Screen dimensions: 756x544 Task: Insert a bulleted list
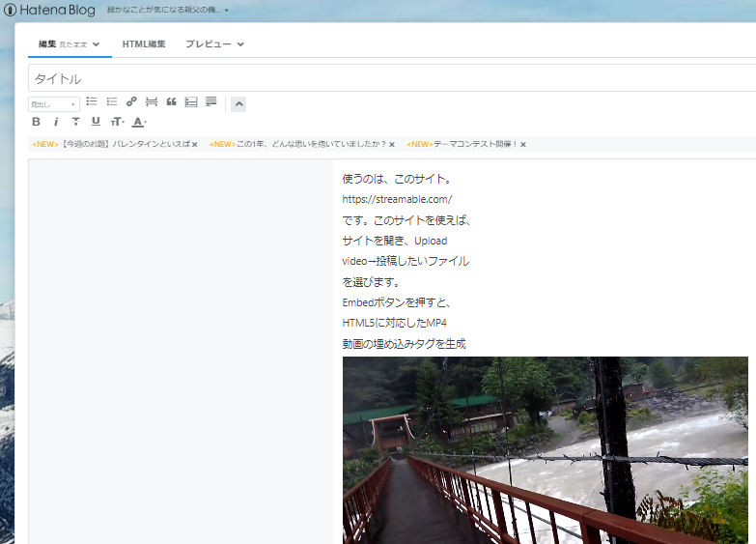[x=92, y=101]
